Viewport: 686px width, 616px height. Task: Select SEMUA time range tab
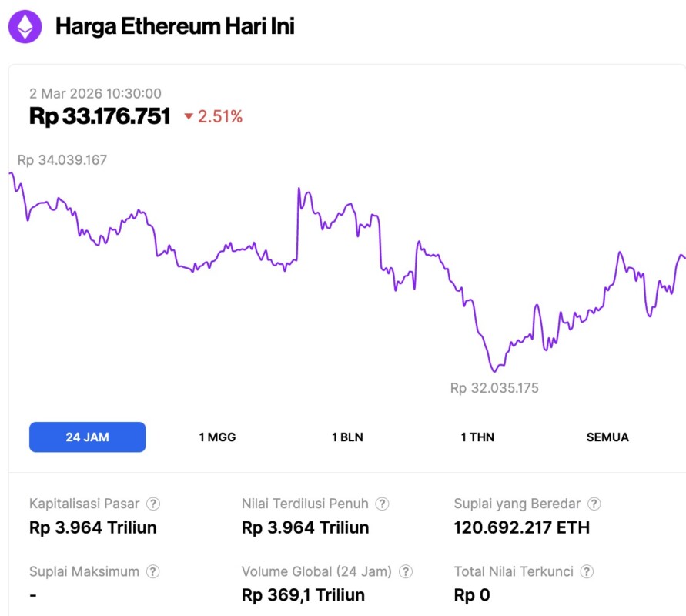607,437
